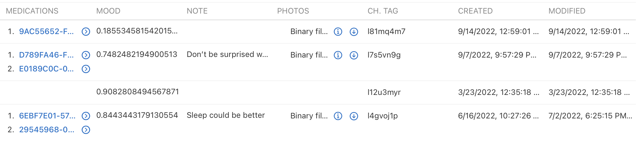Sort by the CREATED column header
Viewport: 644px width, 141px height.
click(x=475, y=11)
